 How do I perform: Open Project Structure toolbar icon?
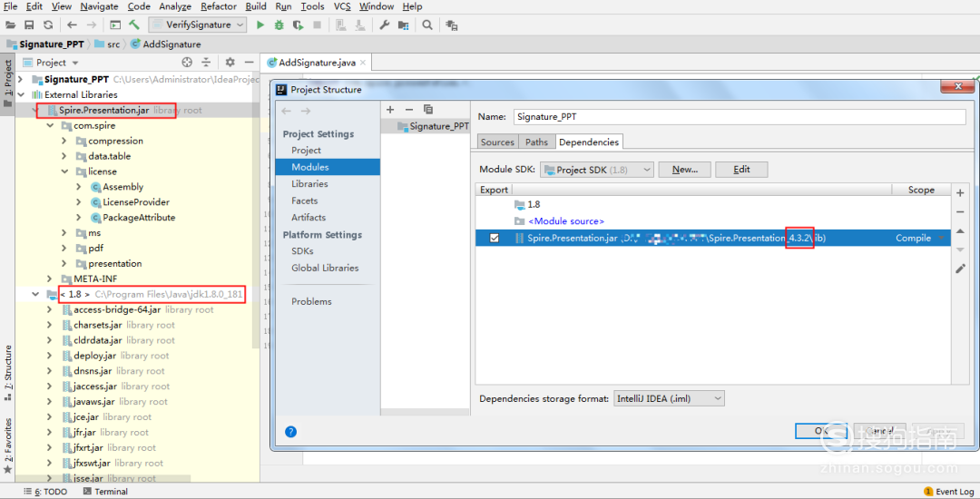coord(403,25)
